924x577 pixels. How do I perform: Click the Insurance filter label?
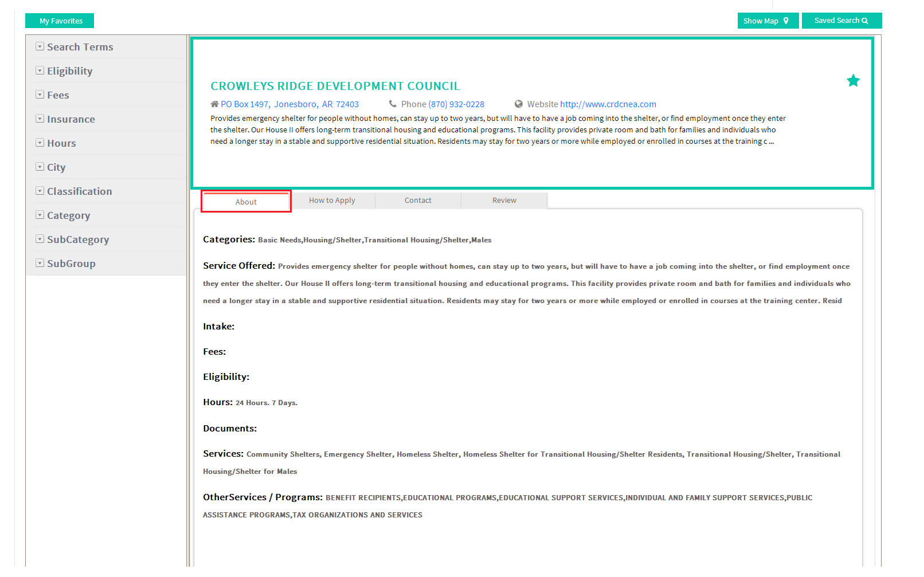click(x=71, y=119)
